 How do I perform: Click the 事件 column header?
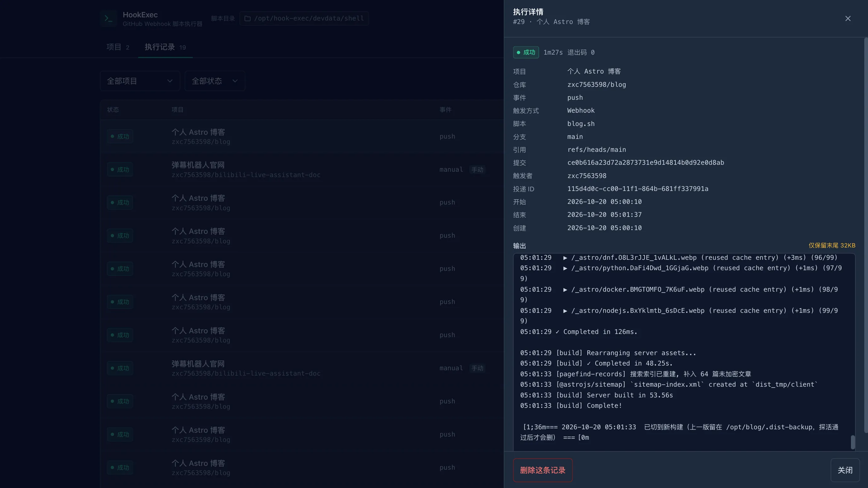click(x=445, y=110)
